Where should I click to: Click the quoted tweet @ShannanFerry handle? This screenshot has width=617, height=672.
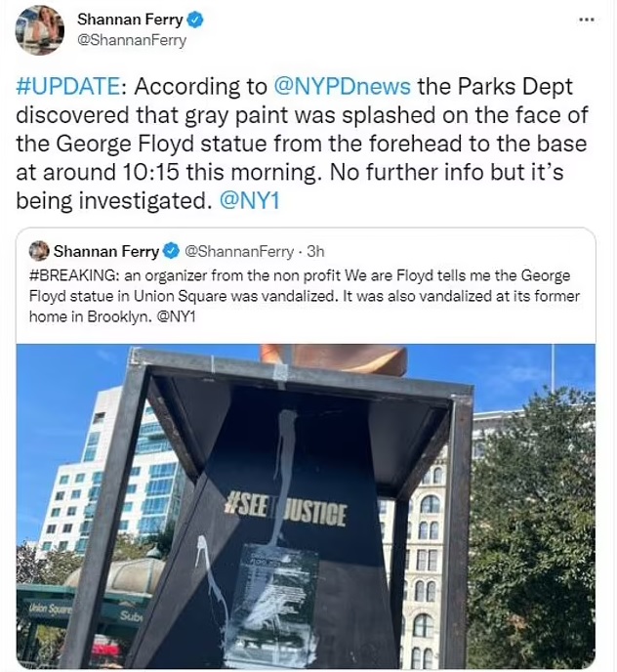pos(239,251)
